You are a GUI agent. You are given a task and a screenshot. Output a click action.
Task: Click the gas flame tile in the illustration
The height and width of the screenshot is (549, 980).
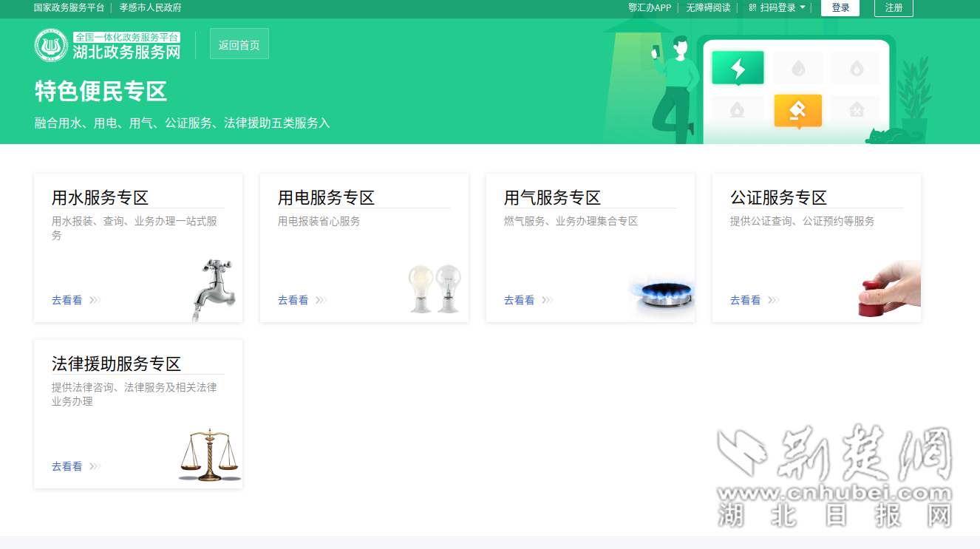tap(737, 110)
